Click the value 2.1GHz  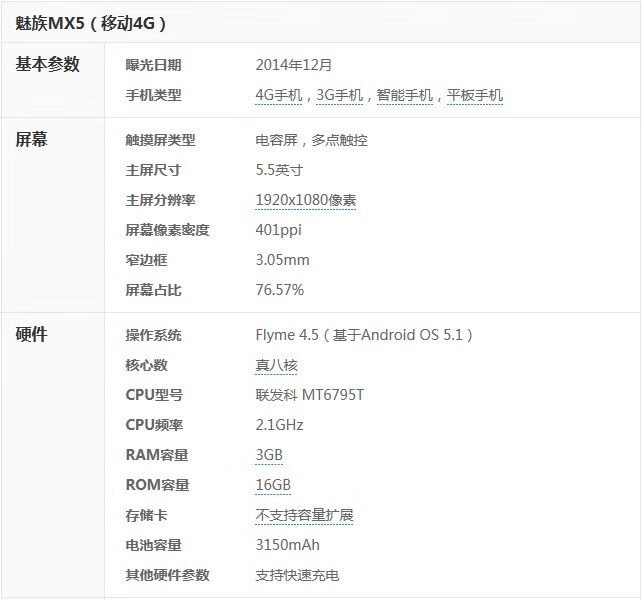(x=279, y=425)
